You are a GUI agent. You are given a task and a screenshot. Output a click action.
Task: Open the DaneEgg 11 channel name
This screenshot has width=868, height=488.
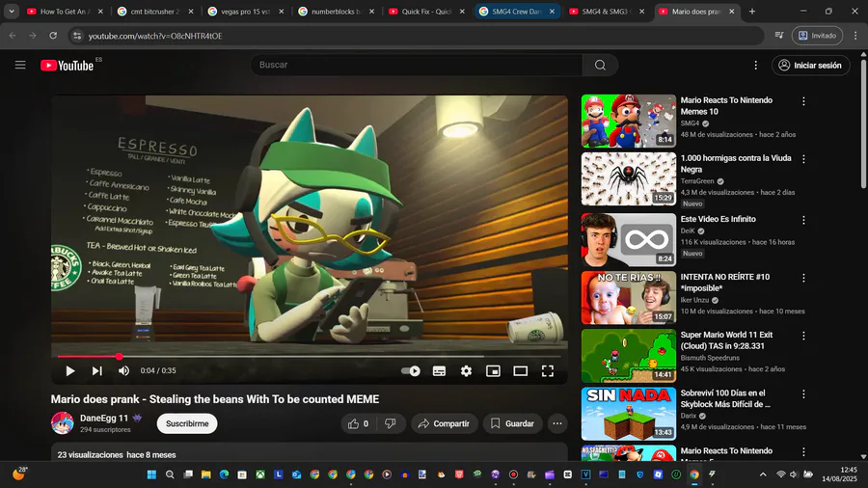click(x=104, y=419)
